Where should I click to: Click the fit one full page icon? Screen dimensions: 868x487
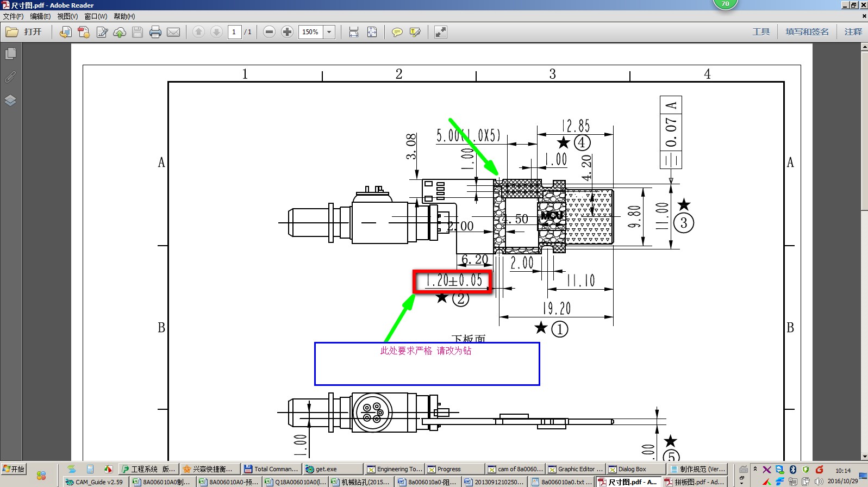click(372, 32)
